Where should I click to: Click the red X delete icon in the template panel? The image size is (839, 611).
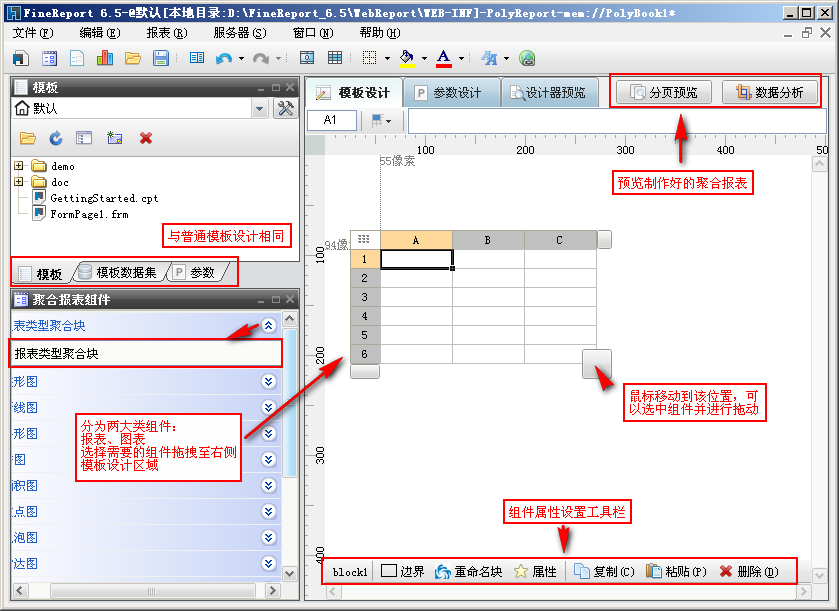[146, 139]
